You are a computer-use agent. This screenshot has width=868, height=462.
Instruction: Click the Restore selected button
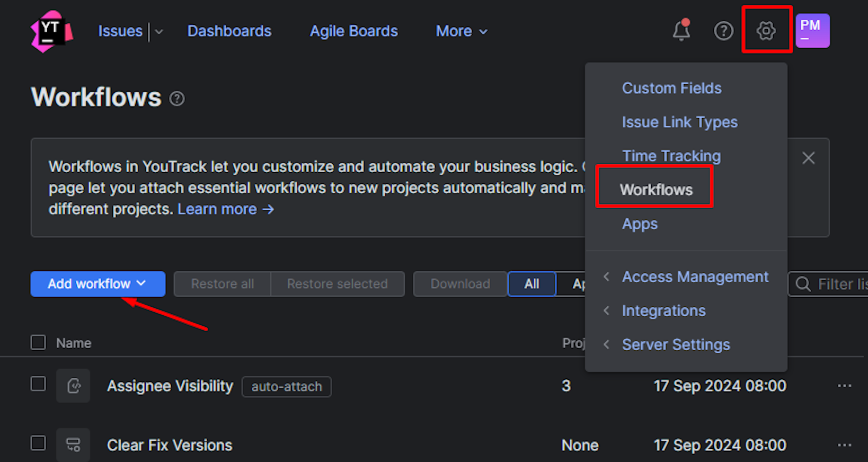point(338,284)
